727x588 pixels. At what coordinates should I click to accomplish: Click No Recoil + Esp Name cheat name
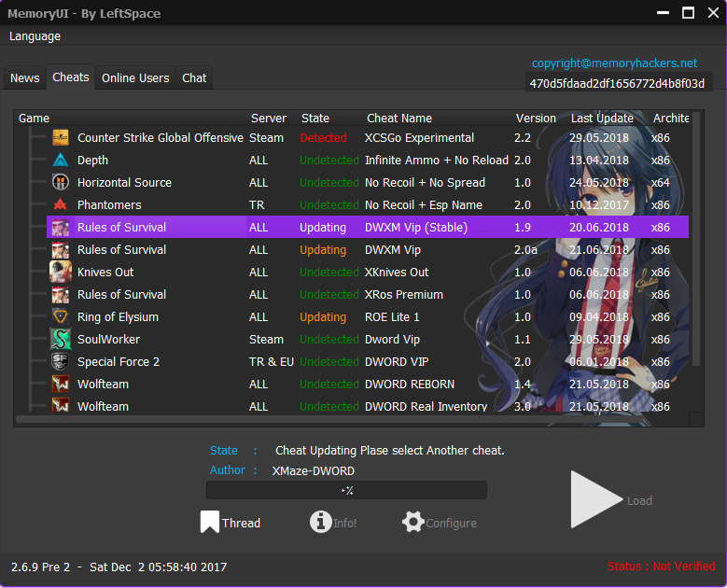[424, 204]
